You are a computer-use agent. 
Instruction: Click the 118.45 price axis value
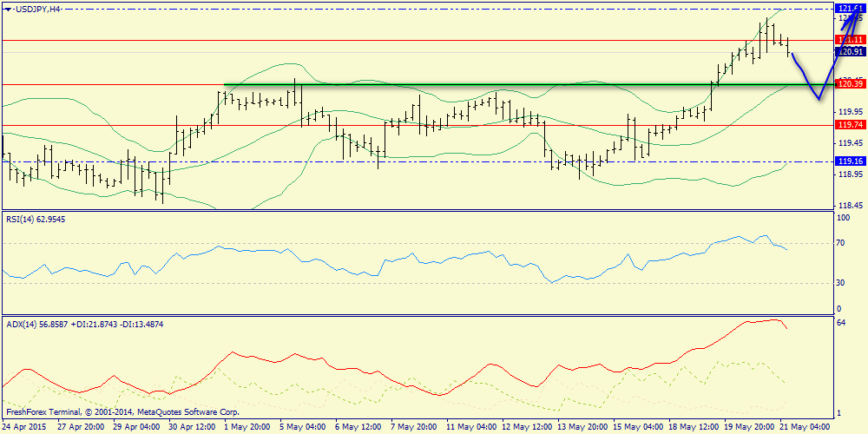pos(852,206)
